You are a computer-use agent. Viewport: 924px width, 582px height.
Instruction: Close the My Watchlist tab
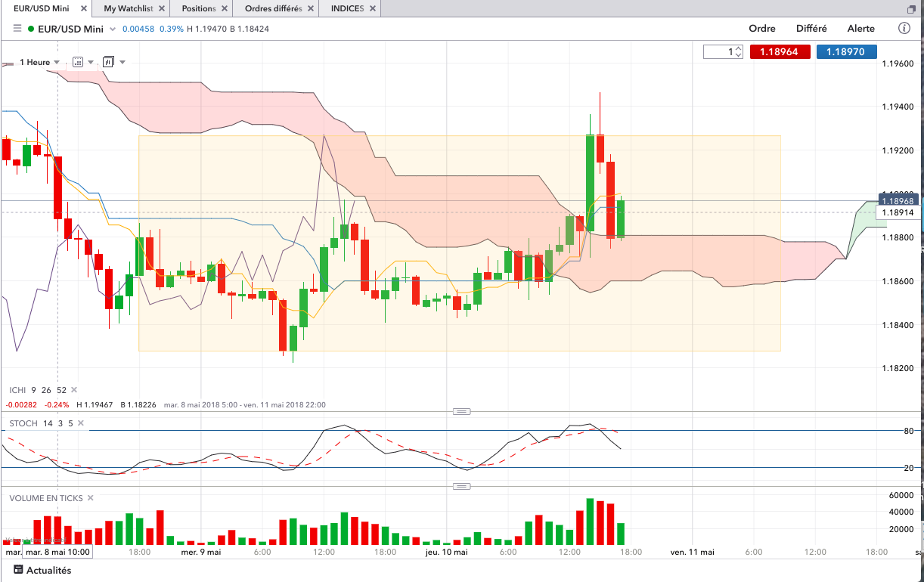161,9
